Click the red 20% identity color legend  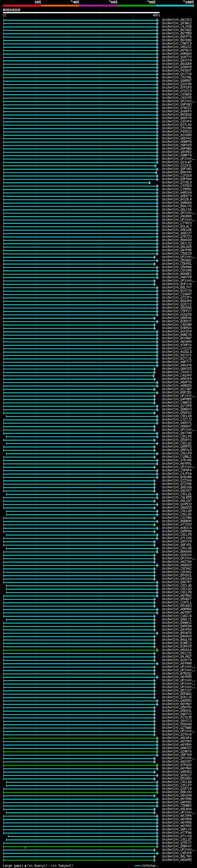[x=22, y=6]
